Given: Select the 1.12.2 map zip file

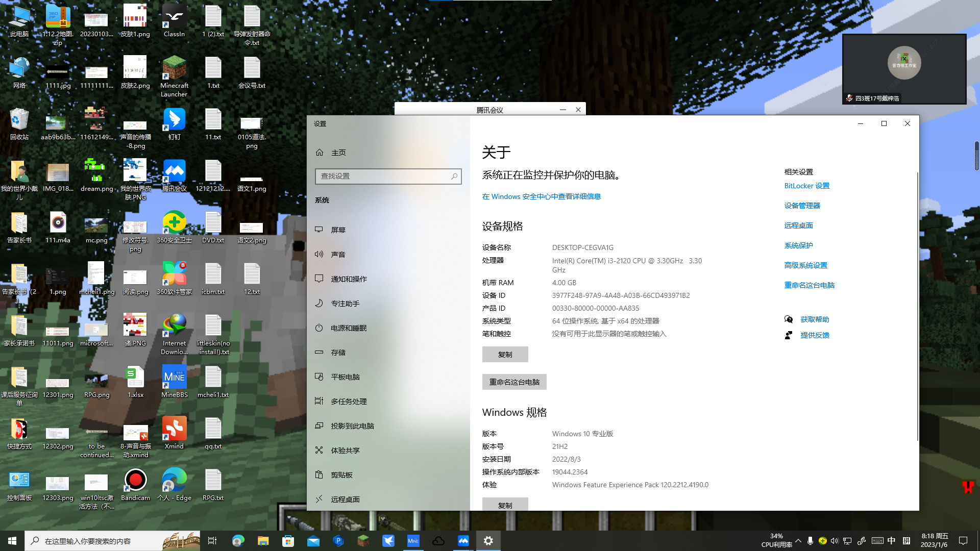Looking at the screenshot, I should 58,26.
